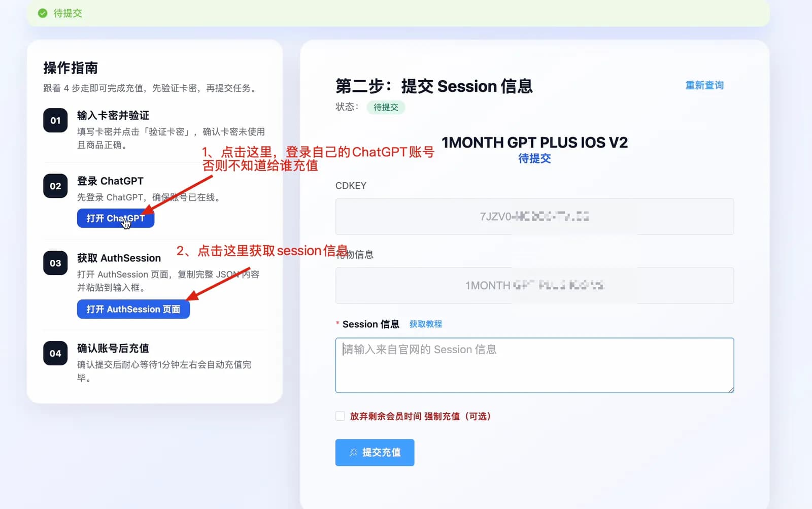Click the resize handle of the Session textarea

[x=731, y=390]
